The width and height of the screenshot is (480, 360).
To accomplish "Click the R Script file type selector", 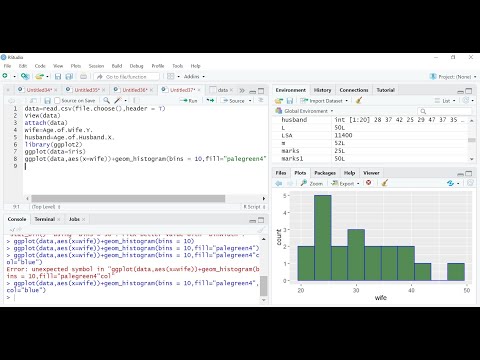I will click(254, 207).
